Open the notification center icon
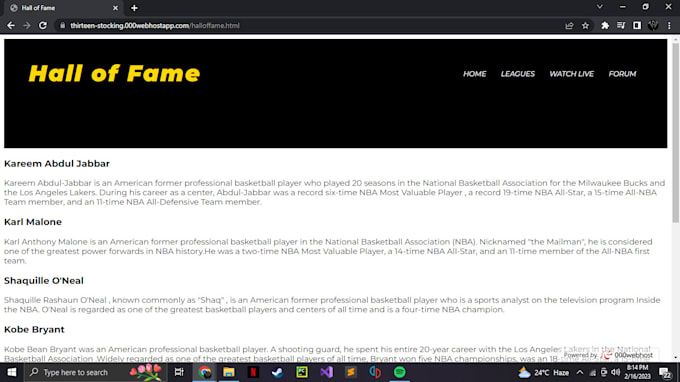 (x=665, y=372)
